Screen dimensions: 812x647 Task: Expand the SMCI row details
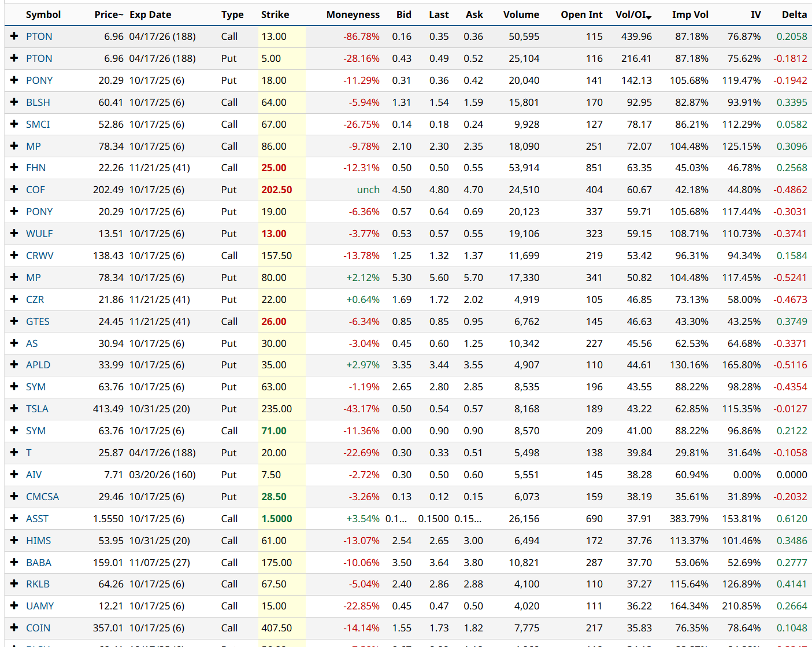pyautogui.click(x=14, y=124)
